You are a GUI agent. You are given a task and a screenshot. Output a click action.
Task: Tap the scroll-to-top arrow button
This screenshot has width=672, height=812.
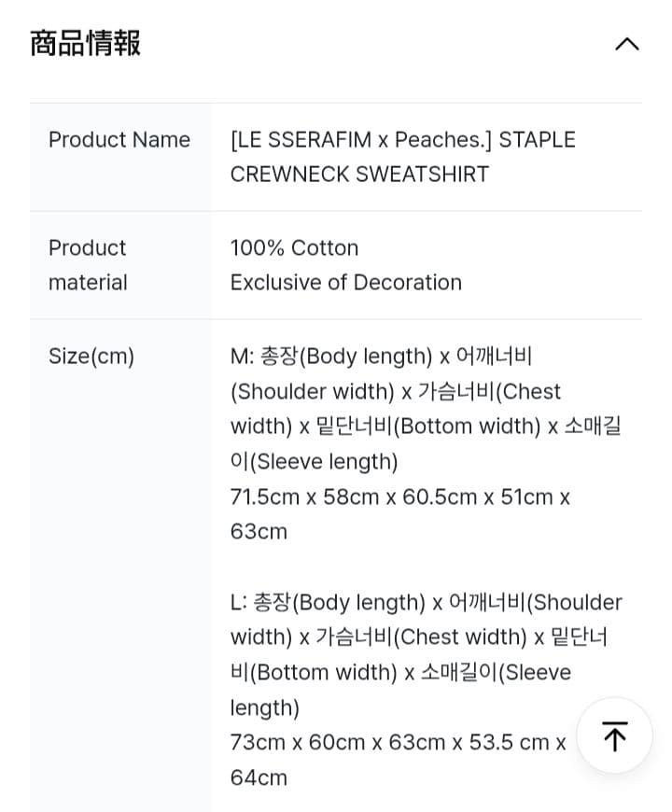(x=614, y=735)
